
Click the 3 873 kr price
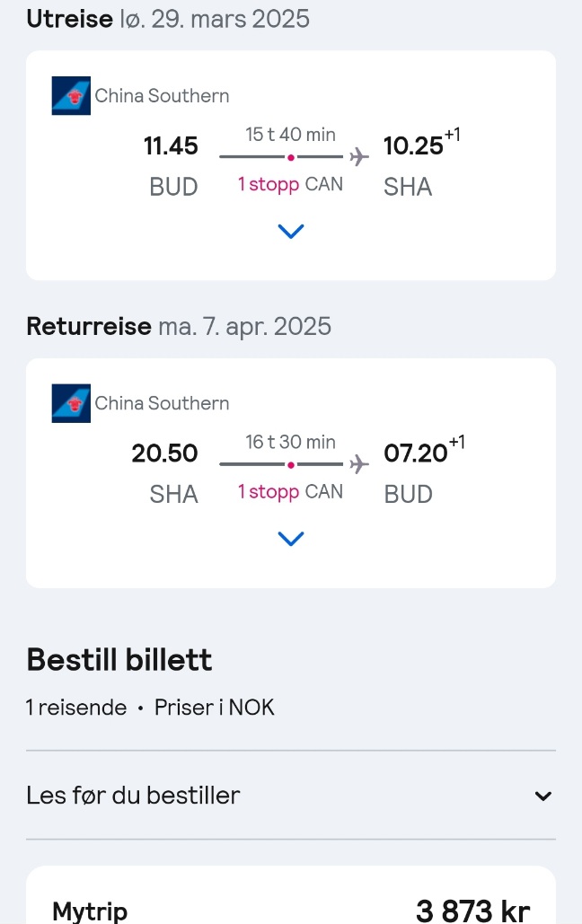(x=473, y=910)
